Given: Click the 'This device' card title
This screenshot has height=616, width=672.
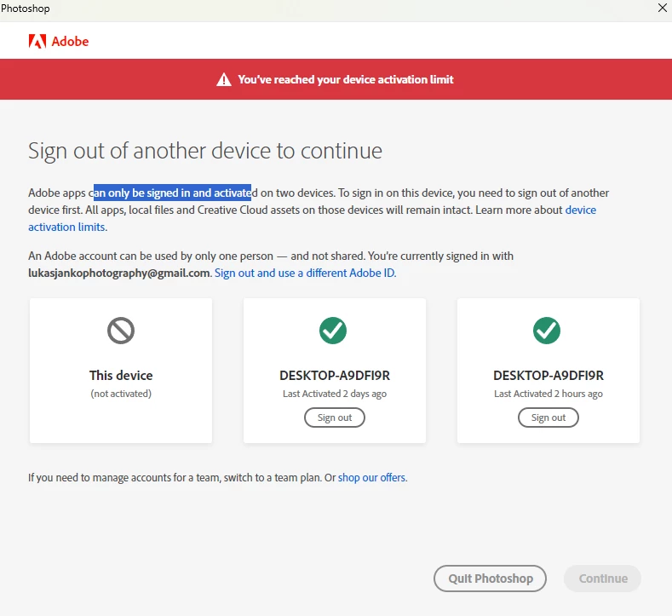Looking at the screenshot, I should click(121, 376).
